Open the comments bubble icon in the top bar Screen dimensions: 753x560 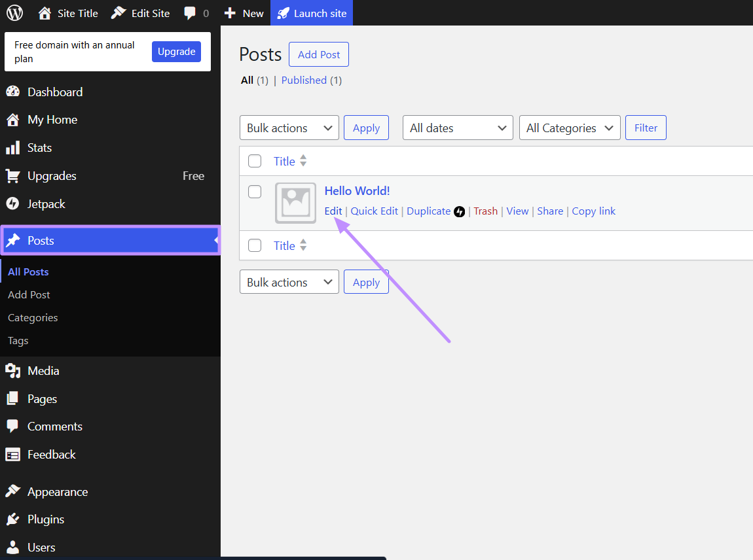[x=190, y=12]
